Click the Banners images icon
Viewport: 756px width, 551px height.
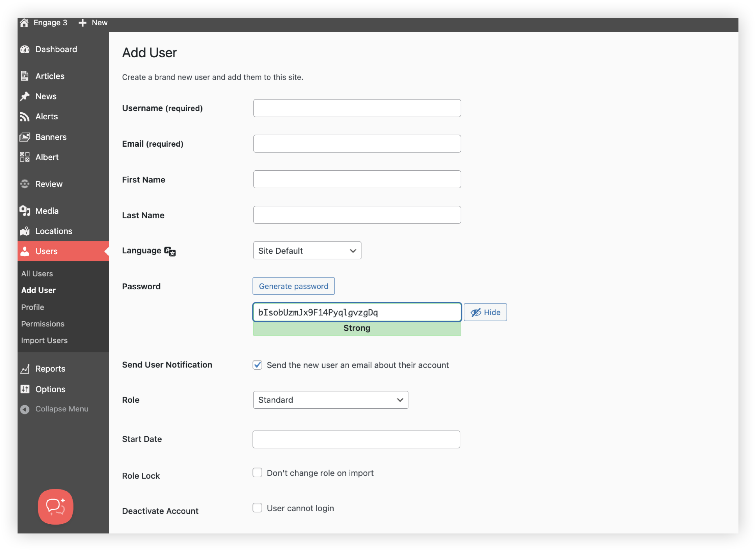pos(25,137)
